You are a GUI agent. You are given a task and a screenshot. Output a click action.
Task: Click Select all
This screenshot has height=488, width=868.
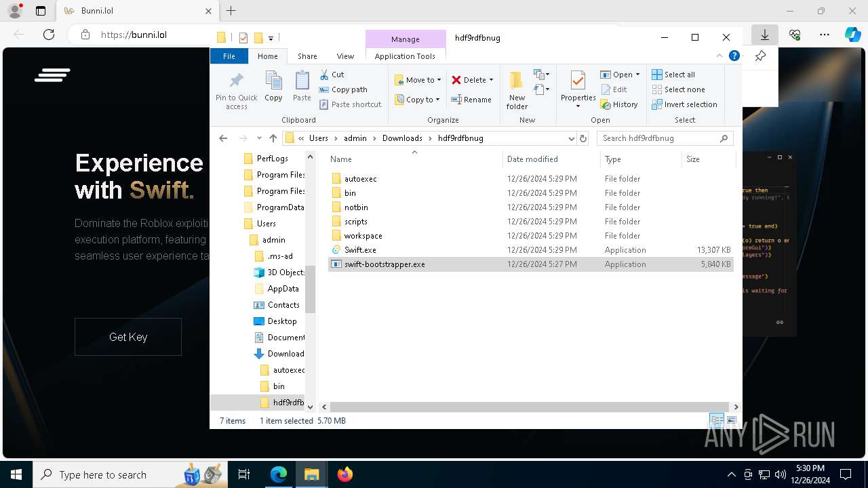pos(673,75)
